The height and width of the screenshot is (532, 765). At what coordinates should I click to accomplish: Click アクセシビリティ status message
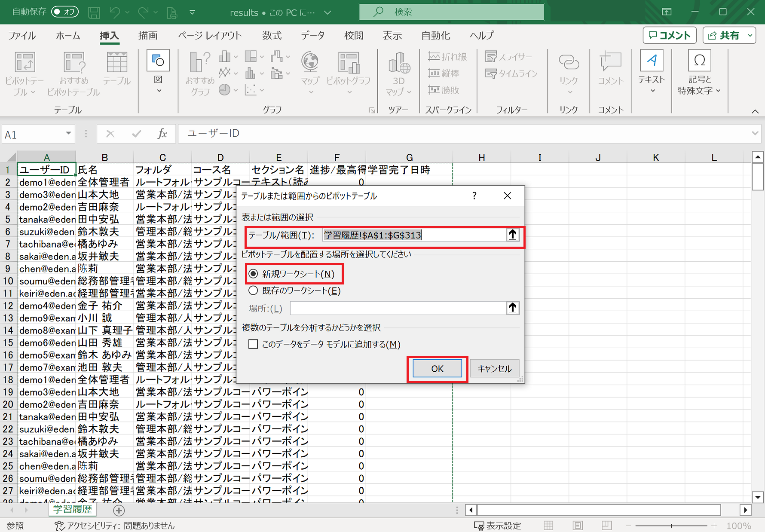(115, 526)
